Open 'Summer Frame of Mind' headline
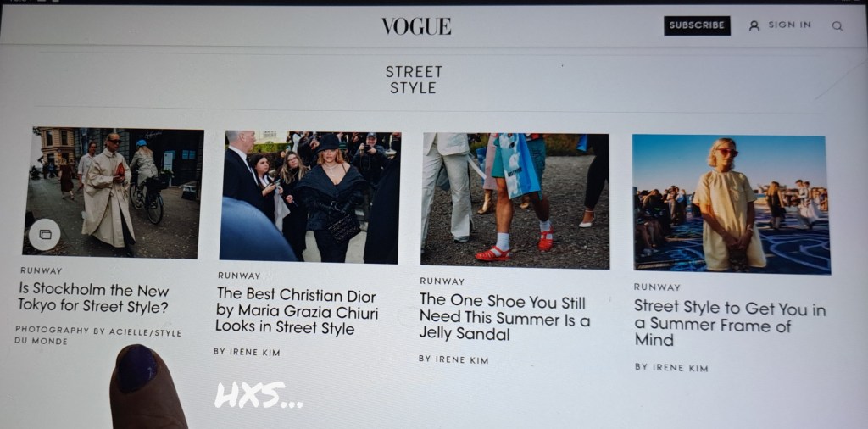Screen dimensions: 868x429 click(730, 322)
